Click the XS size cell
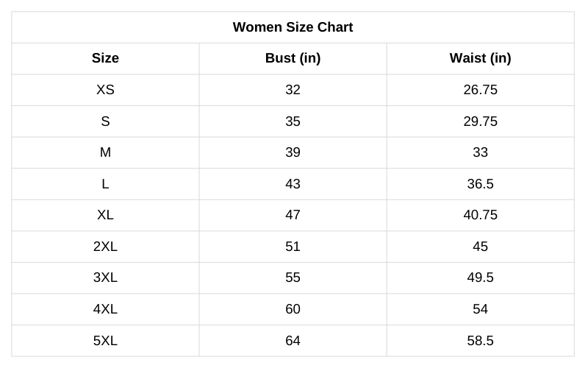Viewport: 588px width, 368px height. (105, 90)
